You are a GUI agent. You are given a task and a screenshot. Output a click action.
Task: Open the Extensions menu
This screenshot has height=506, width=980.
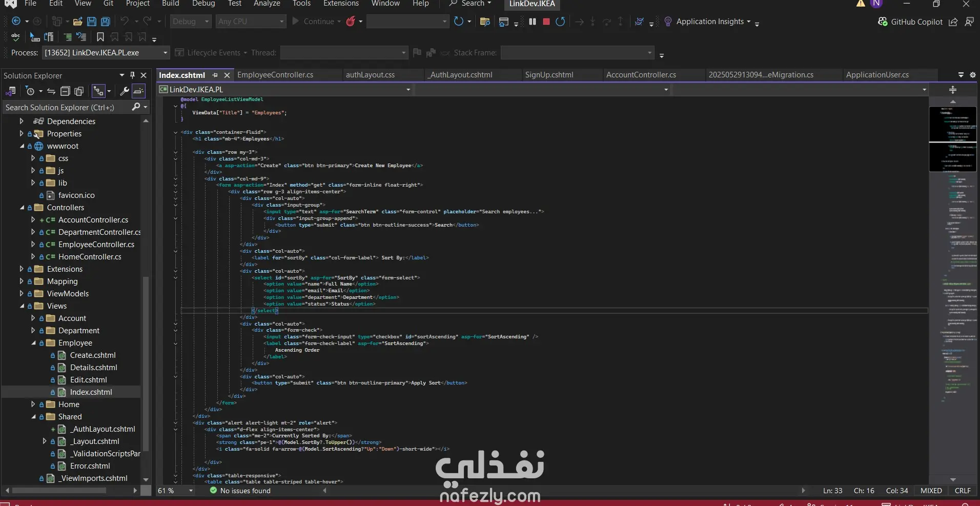coord(341,4)
